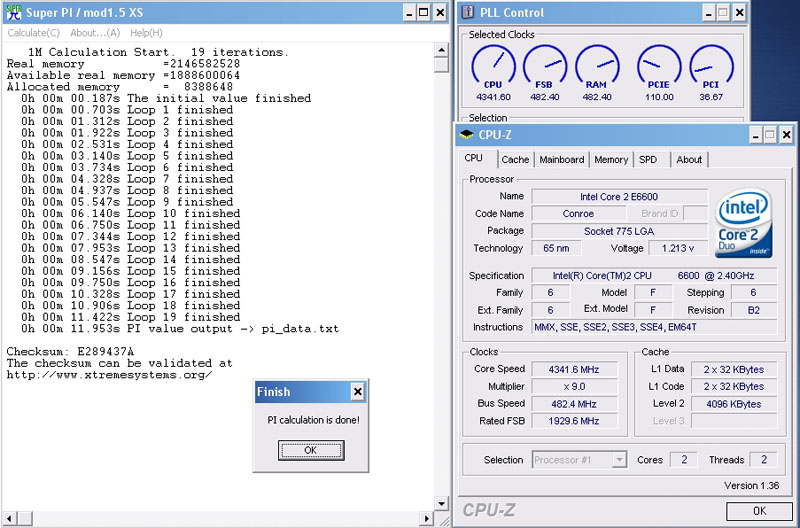Click the PLL Control title bar icon
Viewport: 800px width, 528px height.
[467, 12]
